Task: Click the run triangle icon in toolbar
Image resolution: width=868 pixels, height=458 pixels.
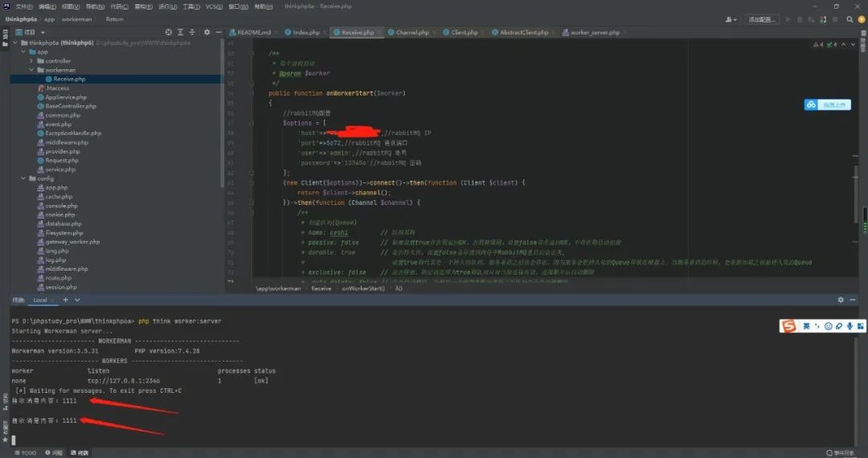Action: pyautogui.click(x=788, y=19)
